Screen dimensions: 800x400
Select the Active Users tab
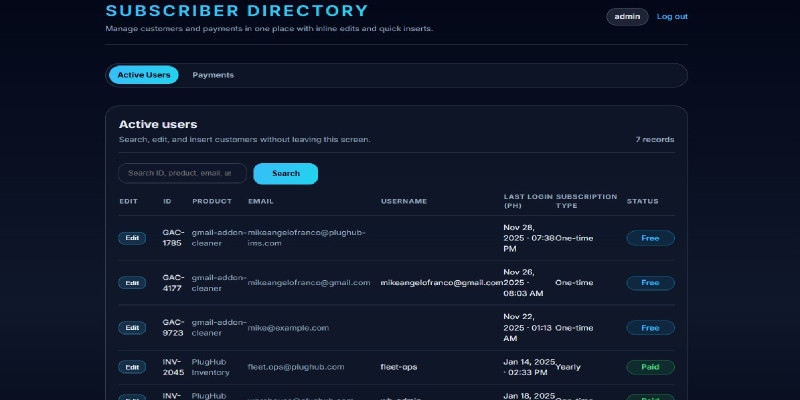[x=144, y=75]
